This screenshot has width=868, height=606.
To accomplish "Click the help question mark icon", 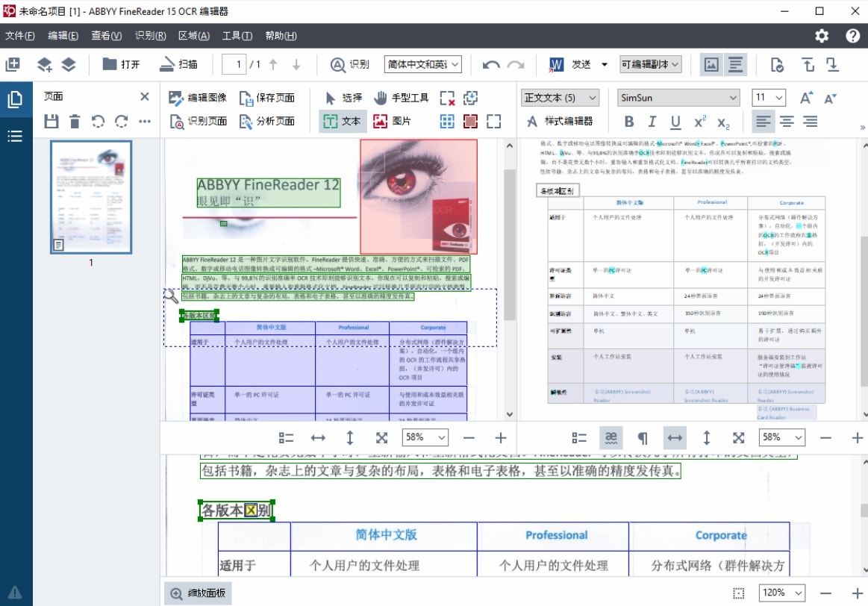I will click(852, 36).
